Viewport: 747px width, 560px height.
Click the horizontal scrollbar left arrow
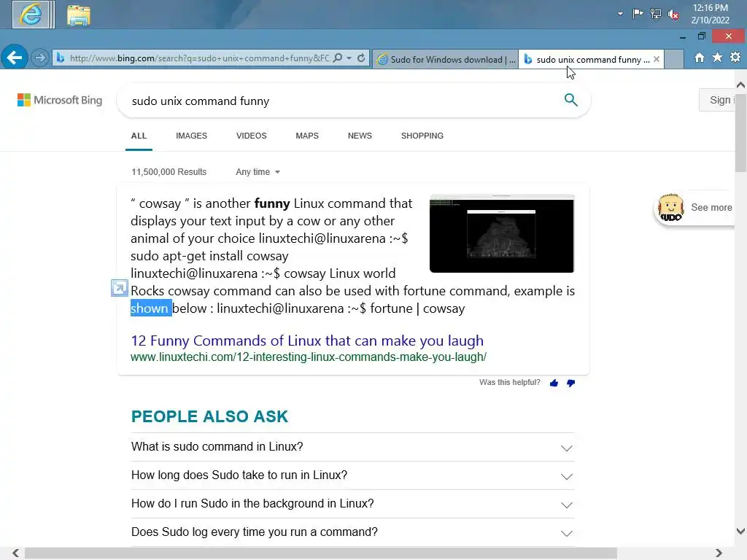(x=15, y=553)
